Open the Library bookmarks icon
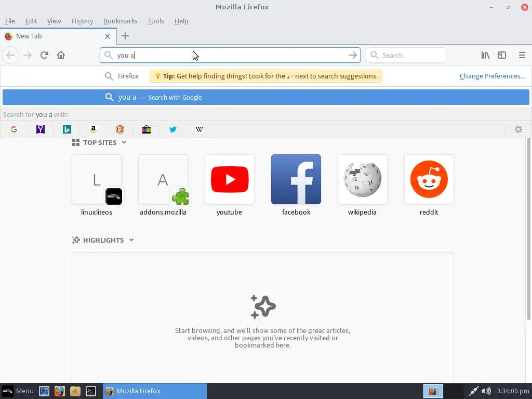The width and height of the screenshot is (532, 399). pyautogui.click(x=485, y=55)
